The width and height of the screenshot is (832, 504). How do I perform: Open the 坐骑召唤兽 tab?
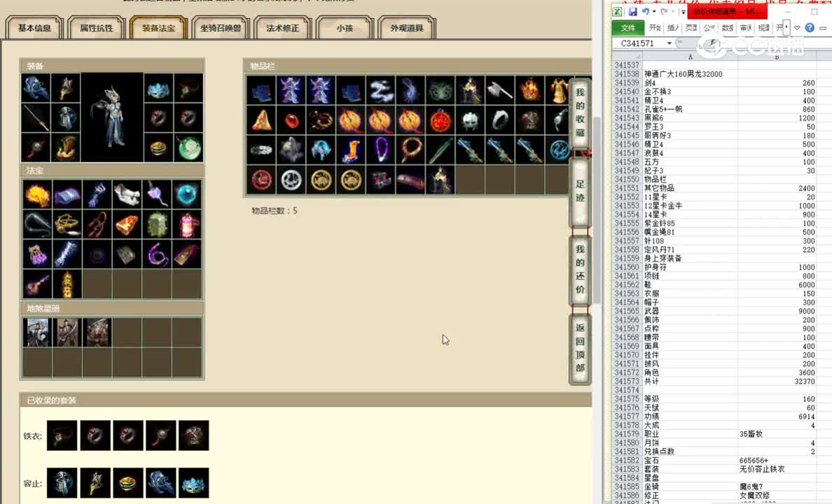tap(221, 28)
